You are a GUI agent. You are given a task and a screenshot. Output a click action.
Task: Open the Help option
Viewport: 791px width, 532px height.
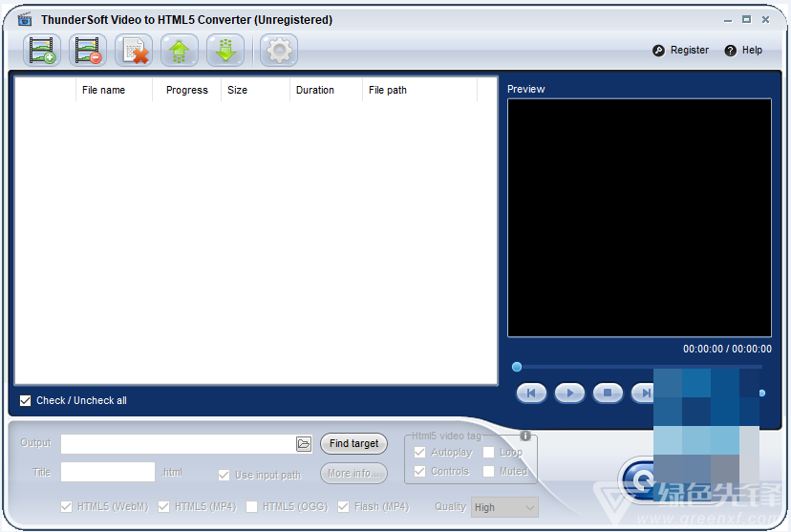point(743,50)
